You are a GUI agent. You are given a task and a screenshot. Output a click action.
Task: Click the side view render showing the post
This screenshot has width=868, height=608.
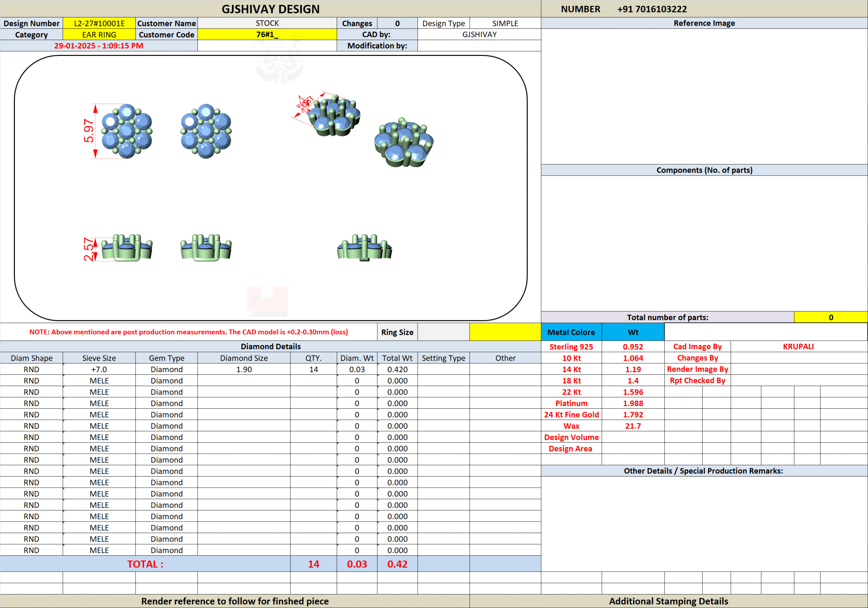click(364, 248)
